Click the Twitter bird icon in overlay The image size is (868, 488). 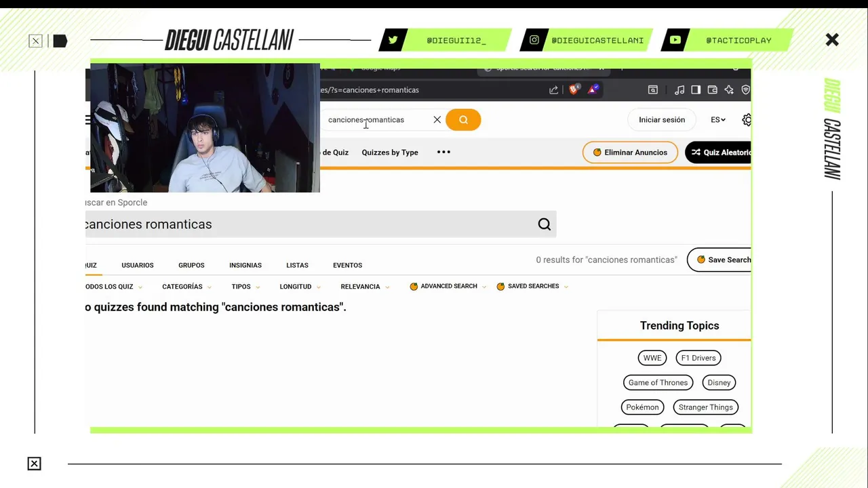tap(393, 40)
